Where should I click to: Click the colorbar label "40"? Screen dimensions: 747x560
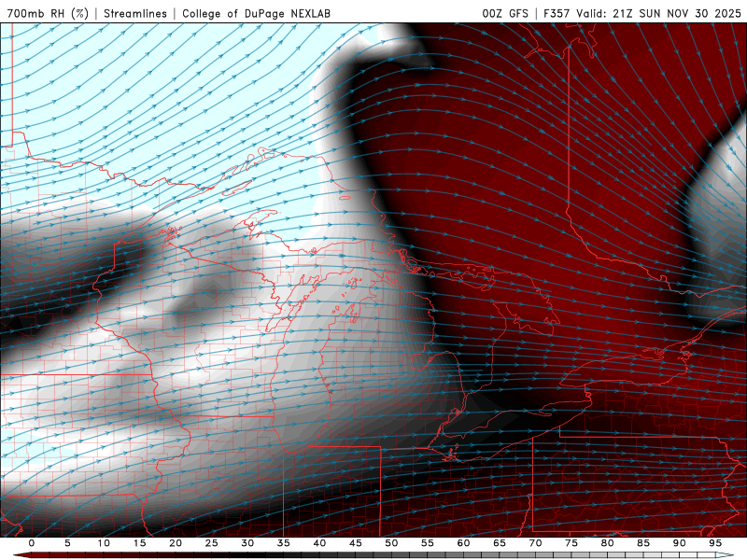pos(319,543)
